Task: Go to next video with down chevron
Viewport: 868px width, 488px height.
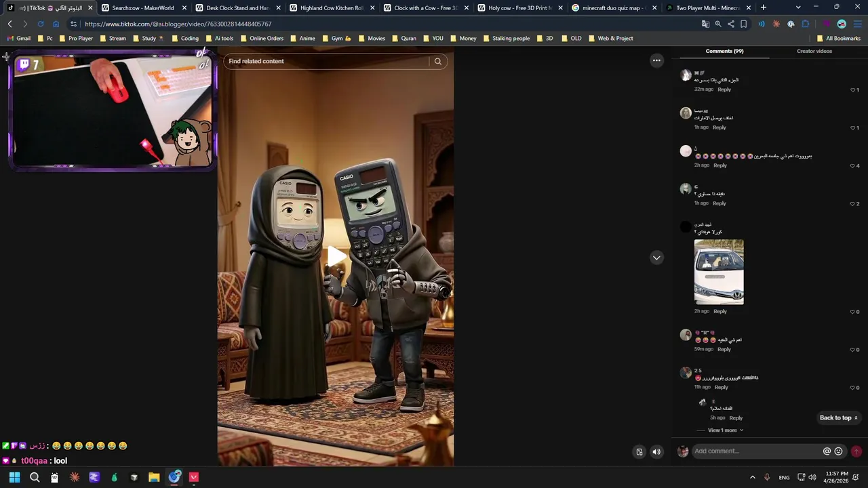Action: [656, 258]
